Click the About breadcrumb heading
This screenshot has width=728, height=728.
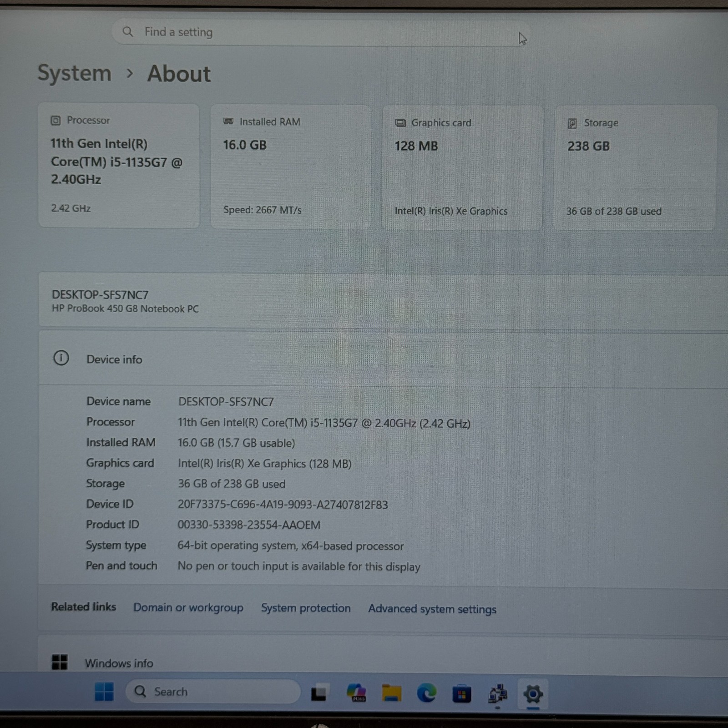[179, 74]
